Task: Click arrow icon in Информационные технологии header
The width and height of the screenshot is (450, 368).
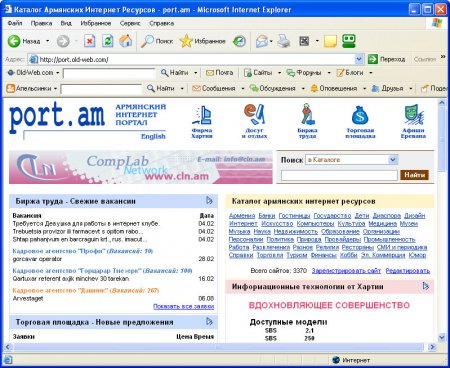Action: click(x=425, y=286)
